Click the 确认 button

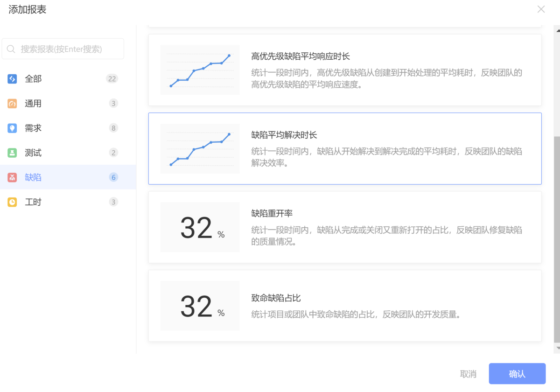point(517,374)
